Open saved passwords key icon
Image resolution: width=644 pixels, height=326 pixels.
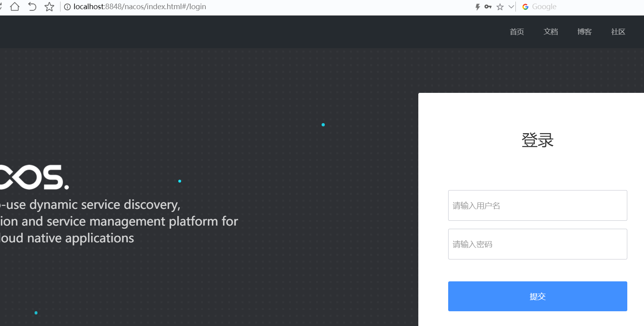click(x=488, y=7)
